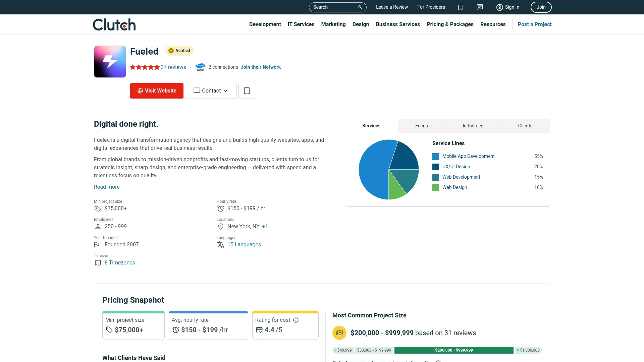Open messages icon in top bar
644x362 pixels.
[x=480, y=7]
